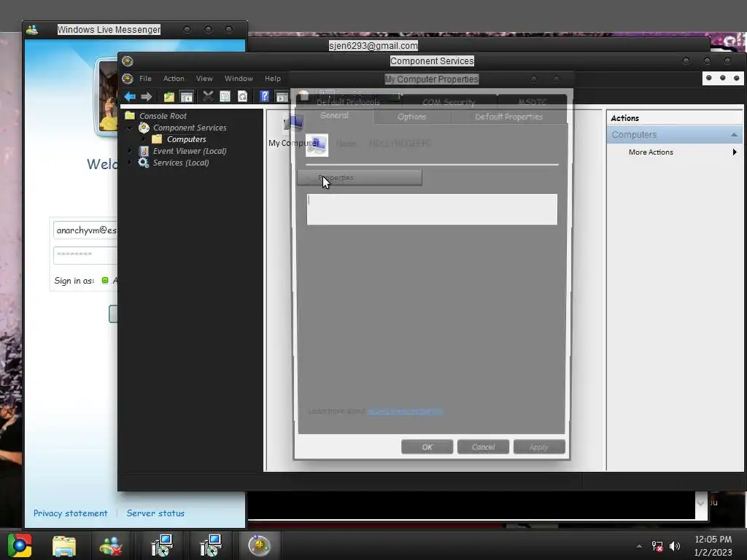Click the Messenger email address field
This screenshot has width=747, height=560.
point(86,230)
